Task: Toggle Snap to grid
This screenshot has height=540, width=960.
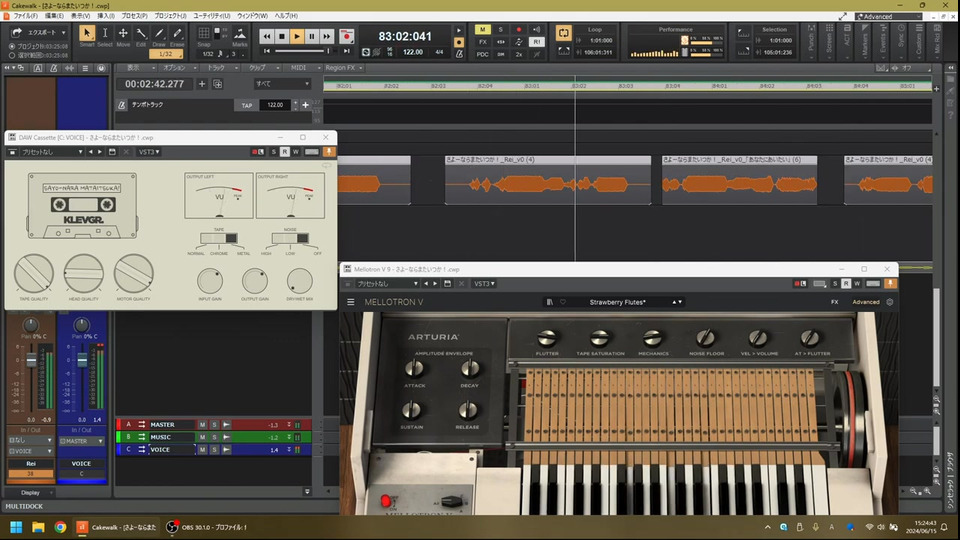Action: (x=204, y=33)
